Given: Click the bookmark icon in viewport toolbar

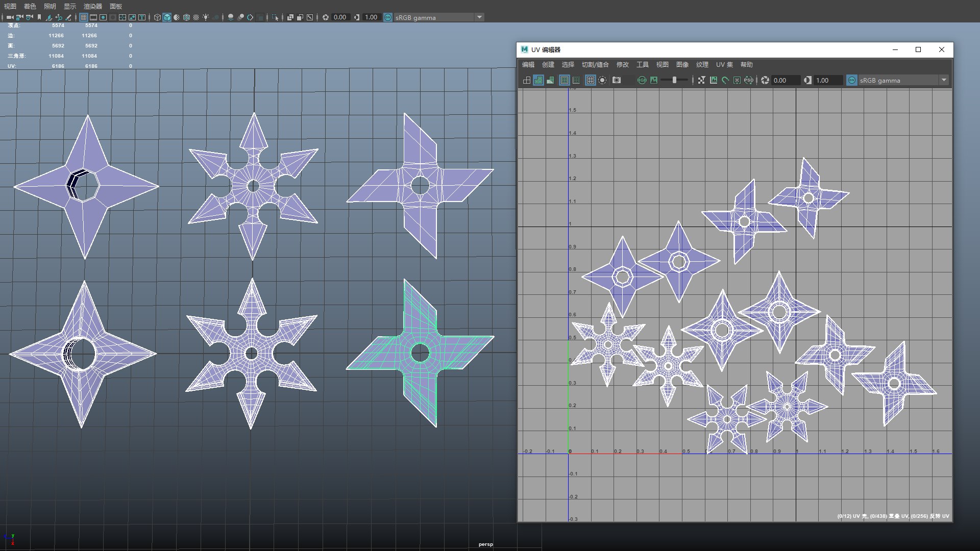Looking at the screenshot, I should click(39, 17).
